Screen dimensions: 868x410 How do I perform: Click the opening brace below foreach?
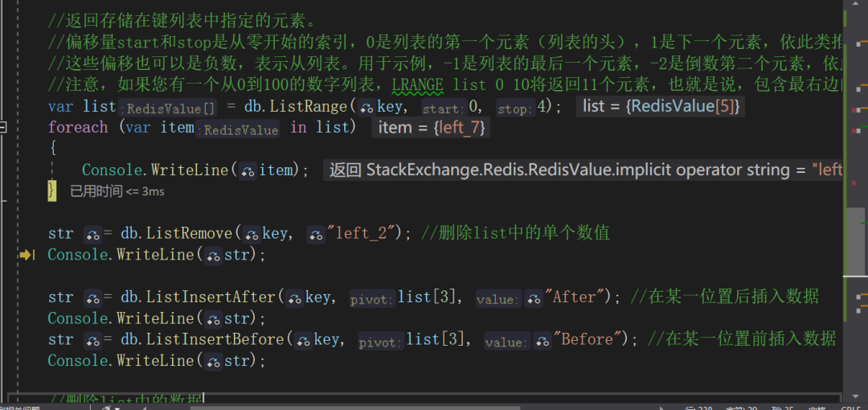click(52, 149)
